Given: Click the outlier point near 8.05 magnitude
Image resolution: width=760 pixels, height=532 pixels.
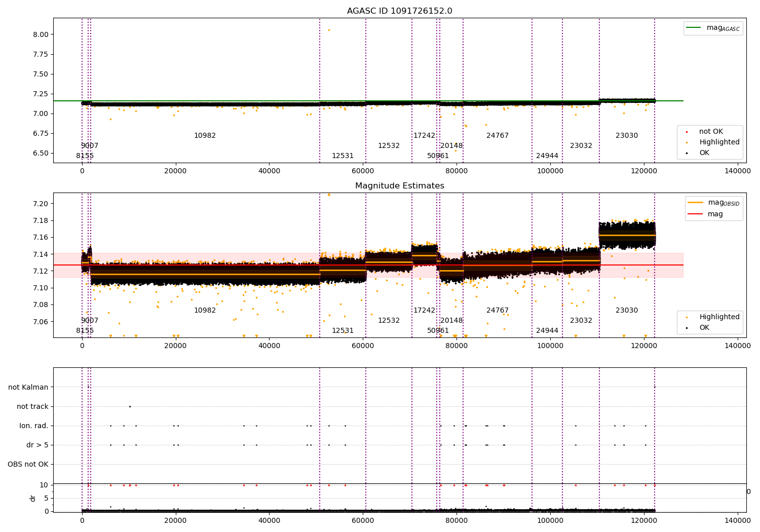Looking at the screenshot, I should [x=329, y=30].
